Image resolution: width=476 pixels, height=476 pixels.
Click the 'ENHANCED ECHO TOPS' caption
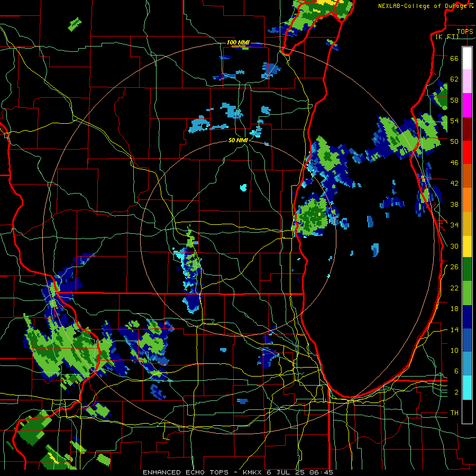[x=186, y=472]
